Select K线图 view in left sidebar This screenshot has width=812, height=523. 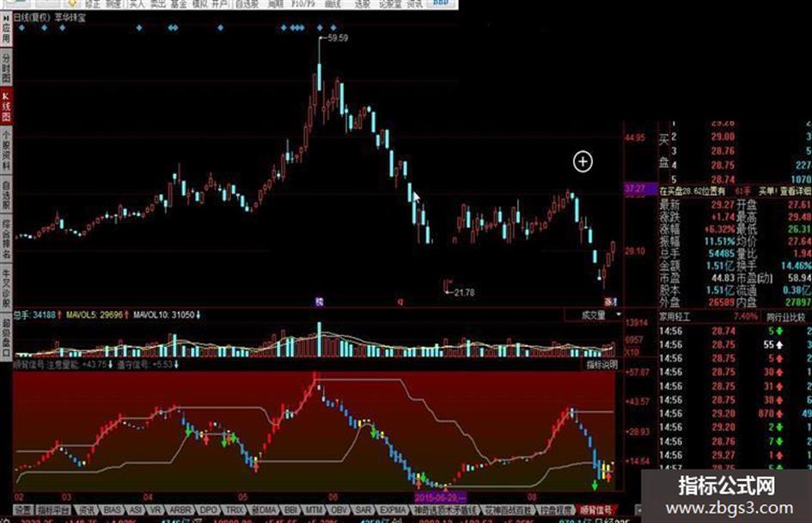tap(6, 106)
